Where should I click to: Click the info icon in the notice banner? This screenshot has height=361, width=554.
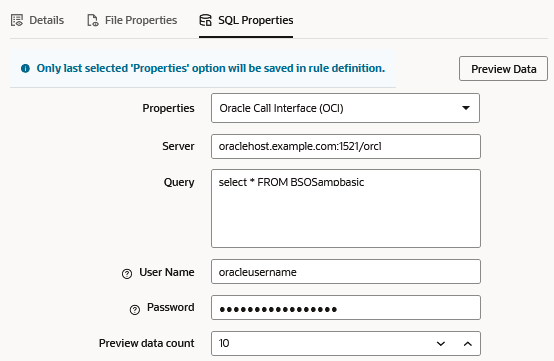(25, 68)
